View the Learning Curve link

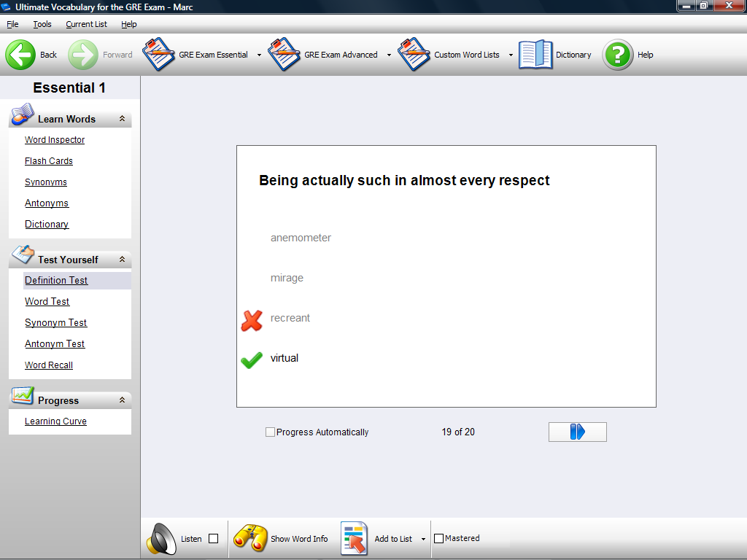pos(55,421)
